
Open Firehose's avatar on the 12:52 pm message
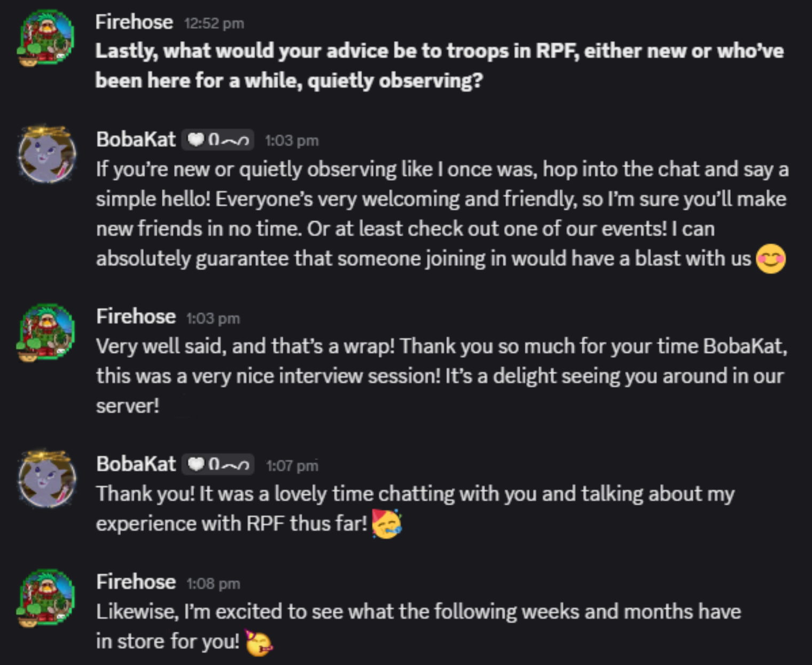[x=46, y=37]
